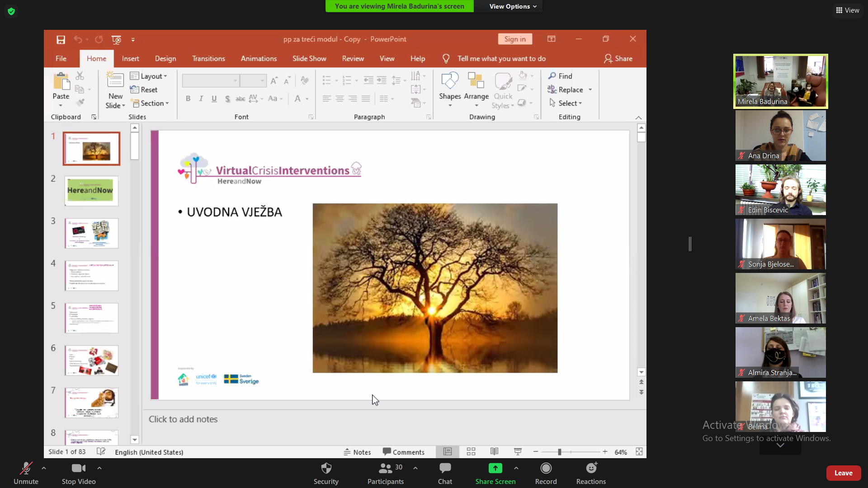Stop Video in Zoom toolbar
This screenshot has width=868, height=488.
pos(79,473)
